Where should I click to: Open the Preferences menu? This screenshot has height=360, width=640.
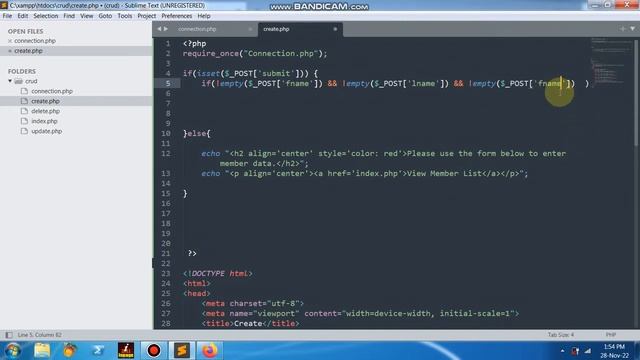(177, 16)
